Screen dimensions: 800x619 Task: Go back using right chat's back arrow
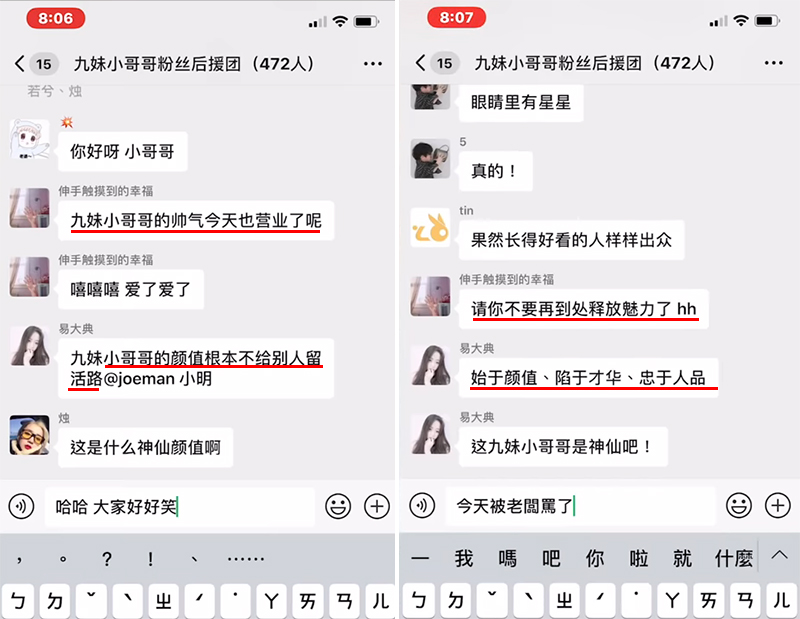(x=420, y=63)
